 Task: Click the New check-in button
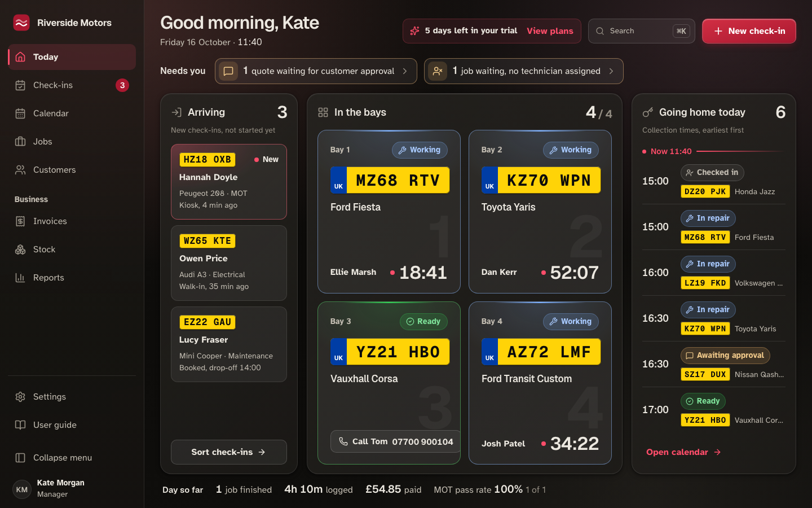[x=749, y=31]
